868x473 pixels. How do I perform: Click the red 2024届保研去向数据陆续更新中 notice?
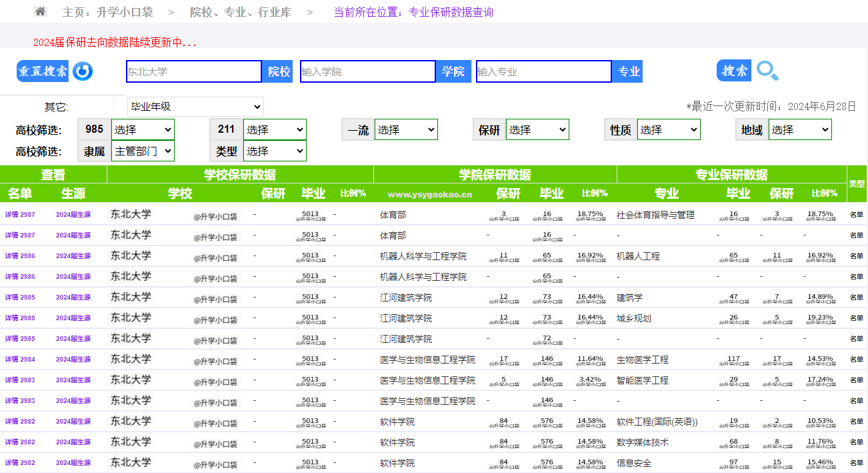[x=115, y=43]
